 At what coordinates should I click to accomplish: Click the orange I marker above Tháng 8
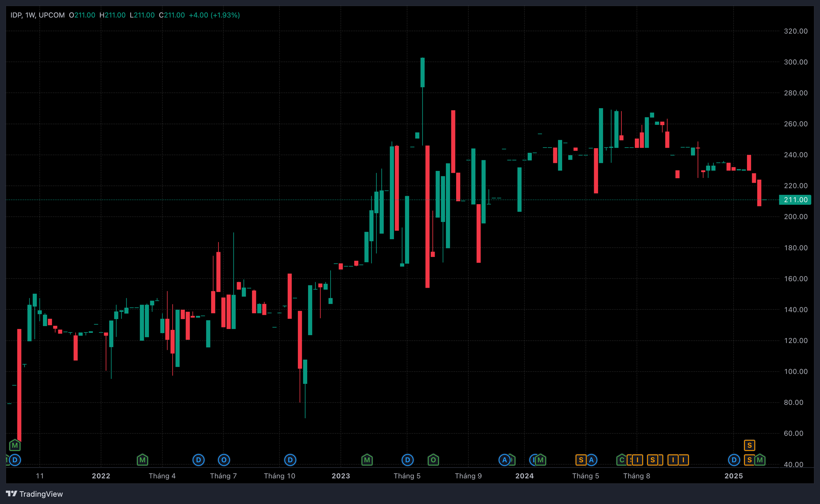point(637,460)
